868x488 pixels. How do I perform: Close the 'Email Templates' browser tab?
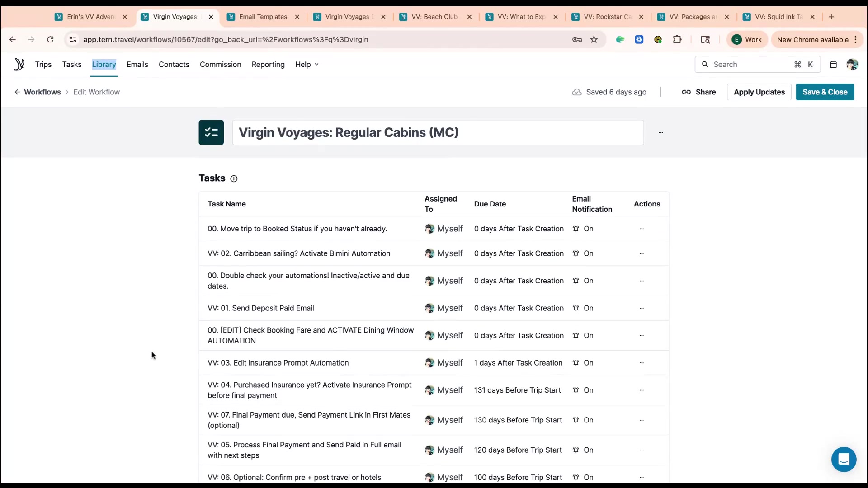click(297, 17)
